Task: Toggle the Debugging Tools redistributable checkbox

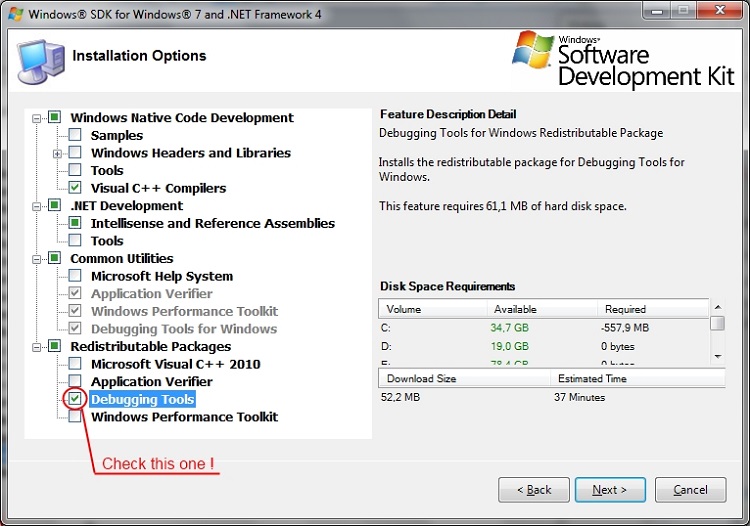Action: [x=75, y=399]
